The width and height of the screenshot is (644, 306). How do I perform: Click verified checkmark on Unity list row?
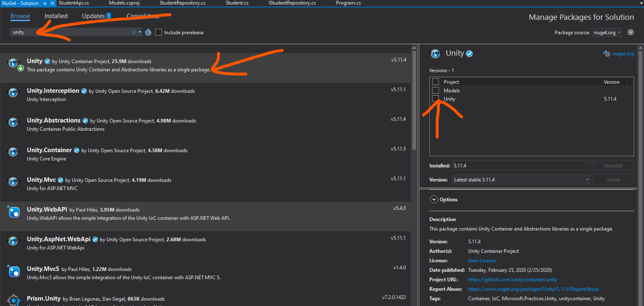(x=47, y=61)
